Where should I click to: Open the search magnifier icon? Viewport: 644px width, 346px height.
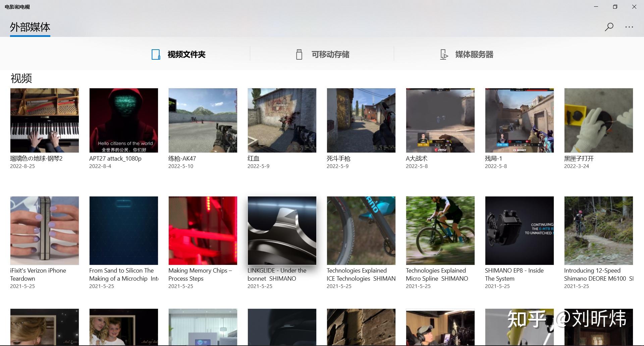tap(609, 27)
